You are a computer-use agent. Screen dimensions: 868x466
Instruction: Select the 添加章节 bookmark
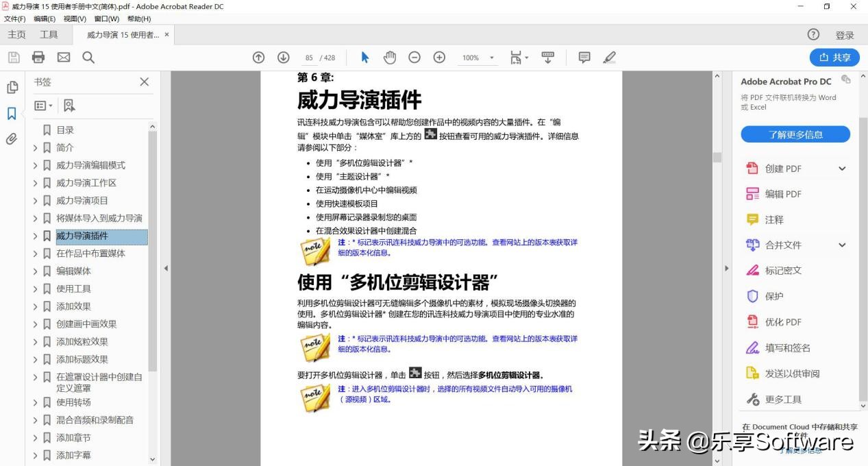[x=73, y=437]
